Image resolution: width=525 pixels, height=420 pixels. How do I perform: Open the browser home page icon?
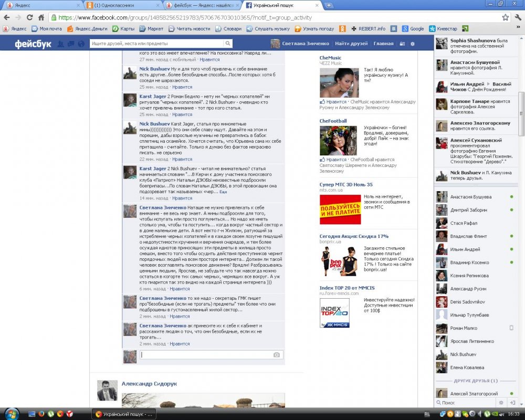(41, 17)
